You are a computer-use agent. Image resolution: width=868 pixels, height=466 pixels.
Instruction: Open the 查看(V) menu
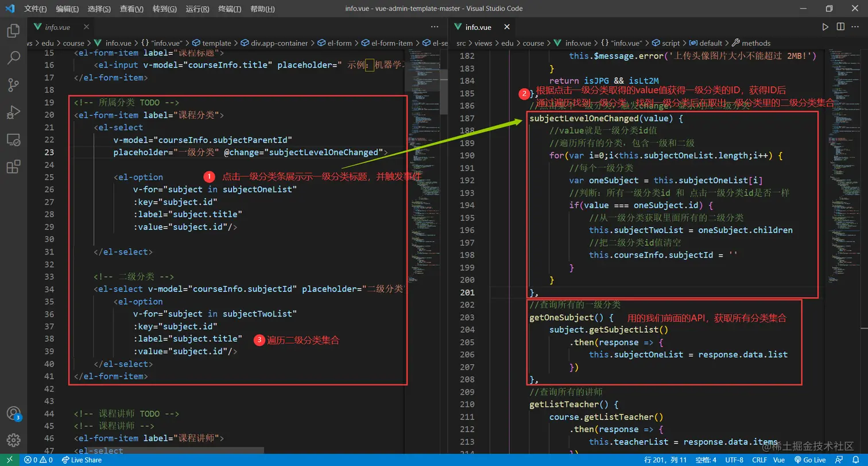(132, 9)
